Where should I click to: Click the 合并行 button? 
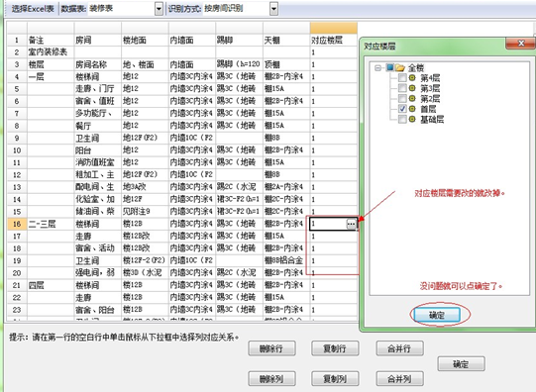click(400, 348)
